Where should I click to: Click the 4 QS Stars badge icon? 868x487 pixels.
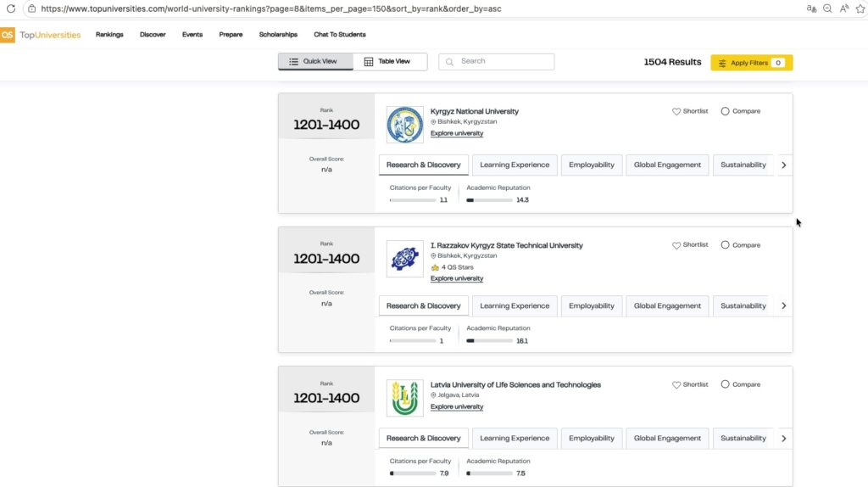click(x=435, y=267)
